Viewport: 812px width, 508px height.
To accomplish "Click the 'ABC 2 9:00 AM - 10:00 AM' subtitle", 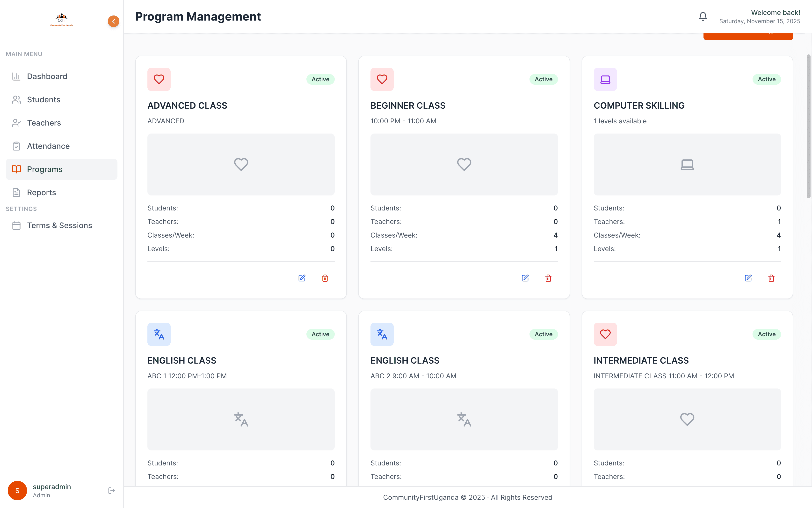I will click(413, 376).
